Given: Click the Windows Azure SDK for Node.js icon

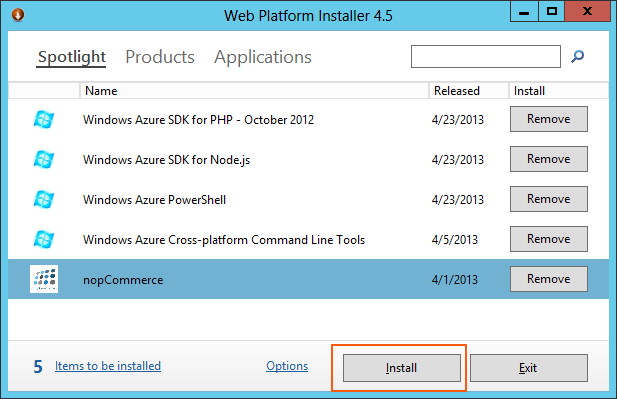Looking at the screenshot, I should click(x=44, y=159).
